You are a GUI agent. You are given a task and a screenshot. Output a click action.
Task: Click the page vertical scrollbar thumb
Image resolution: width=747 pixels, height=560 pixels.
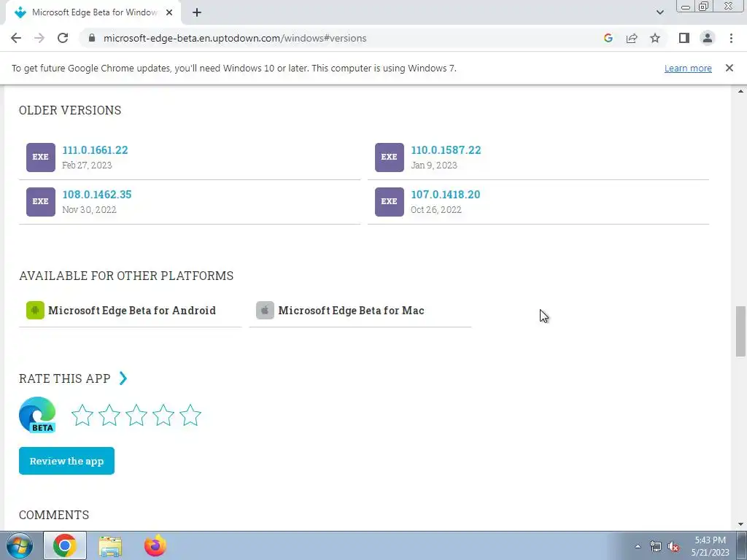[740, 332]
